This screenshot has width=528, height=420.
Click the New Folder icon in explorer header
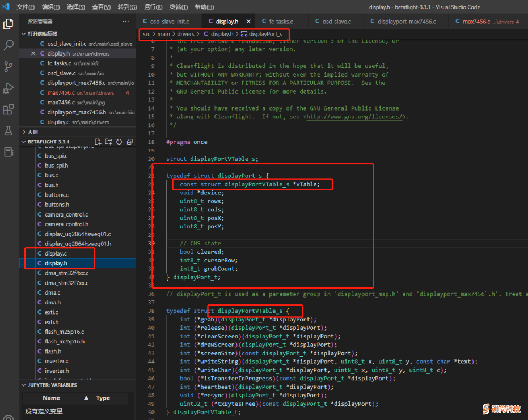click(x=108, y=142)
